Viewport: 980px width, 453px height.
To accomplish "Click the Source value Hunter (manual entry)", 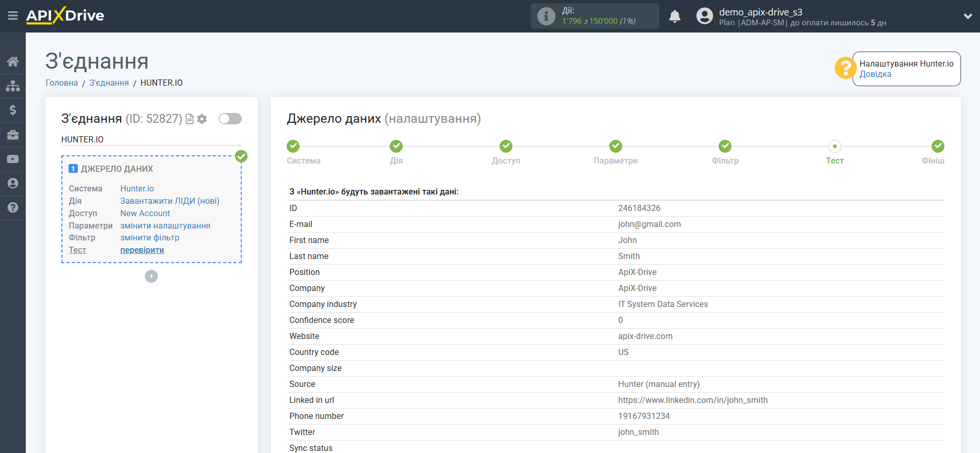I will 659,384.
